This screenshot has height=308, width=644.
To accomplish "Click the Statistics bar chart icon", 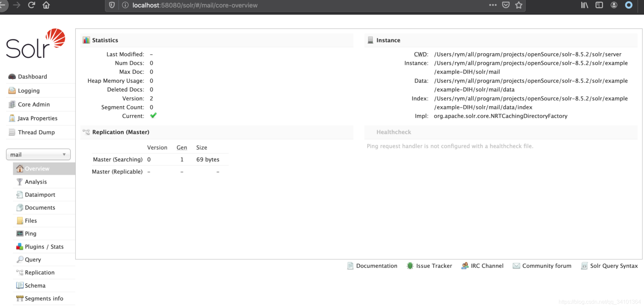I will point(86,40).
